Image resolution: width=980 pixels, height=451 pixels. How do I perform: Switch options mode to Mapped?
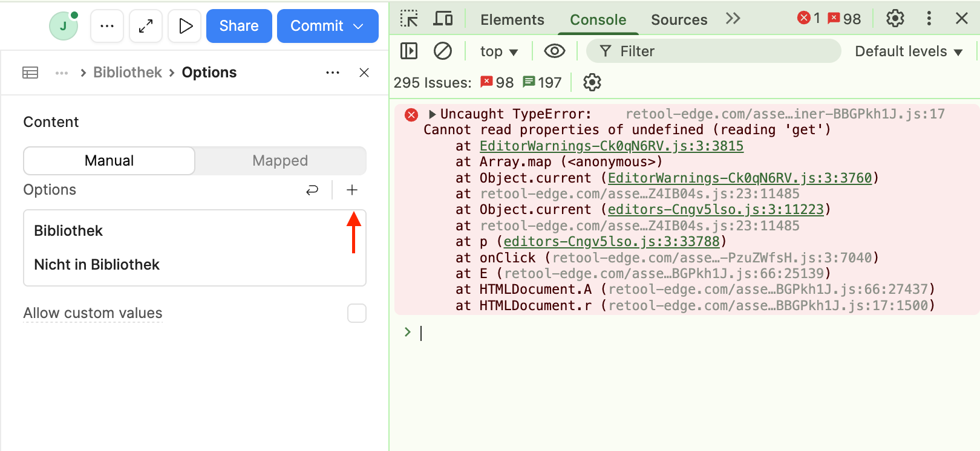pyautogui.click(x=280, y=161)
